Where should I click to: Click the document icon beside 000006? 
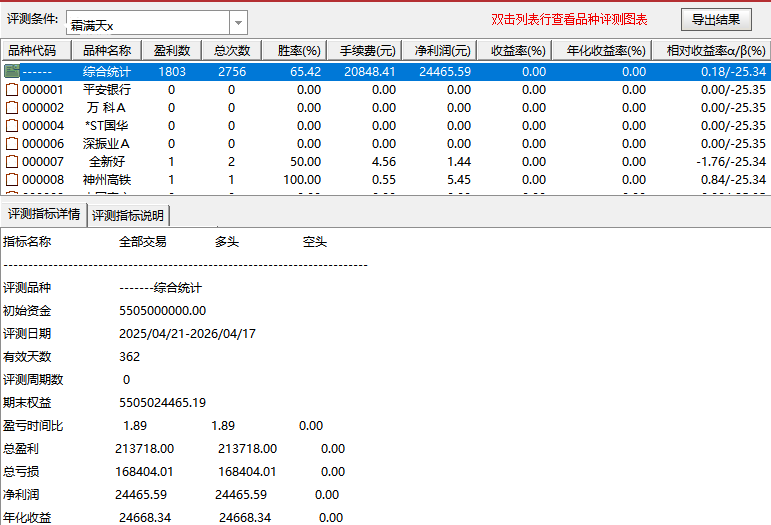[x=12, y=144]
